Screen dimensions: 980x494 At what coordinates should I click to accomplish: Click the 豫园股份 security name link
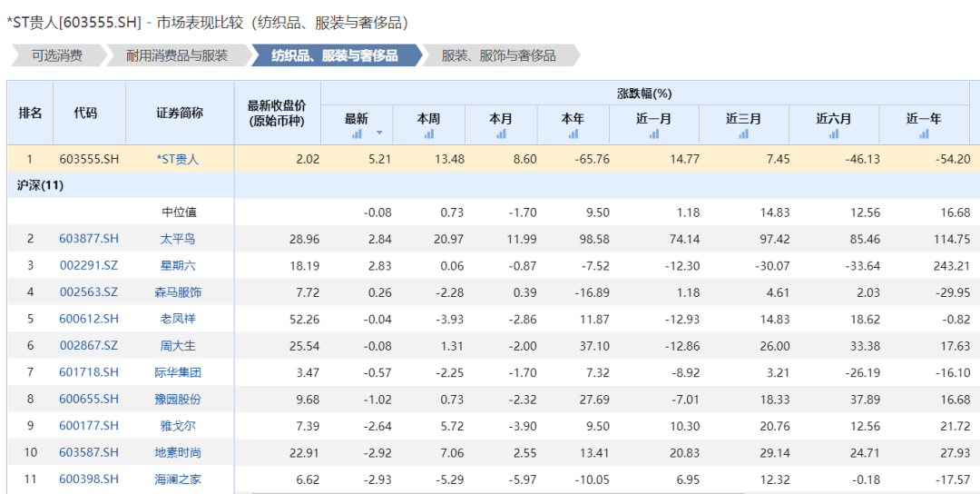coord(178,399)
